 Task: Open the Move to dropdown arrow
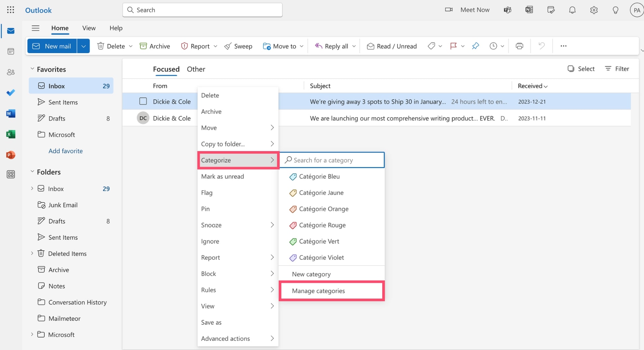(x=302, y=46)
